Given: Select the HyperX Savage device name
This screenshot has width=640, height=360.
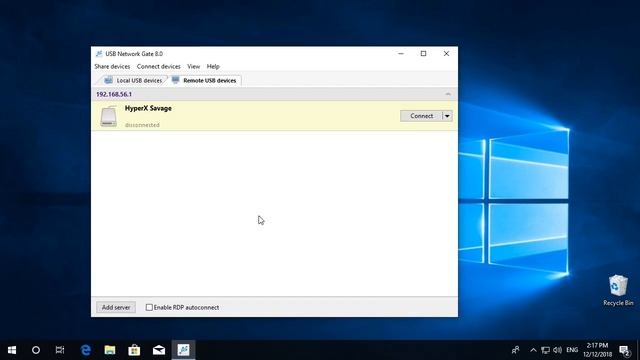Looking at the screenshot, I should 148,108.
